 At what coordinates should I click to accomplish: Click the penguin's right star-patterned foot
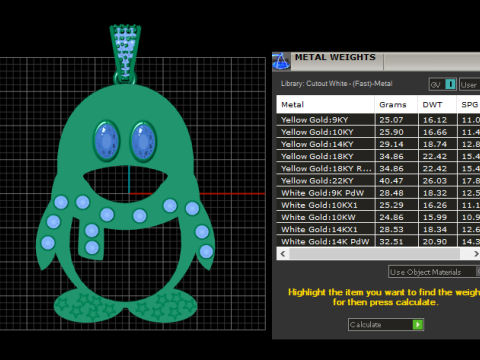pos(163,305)
